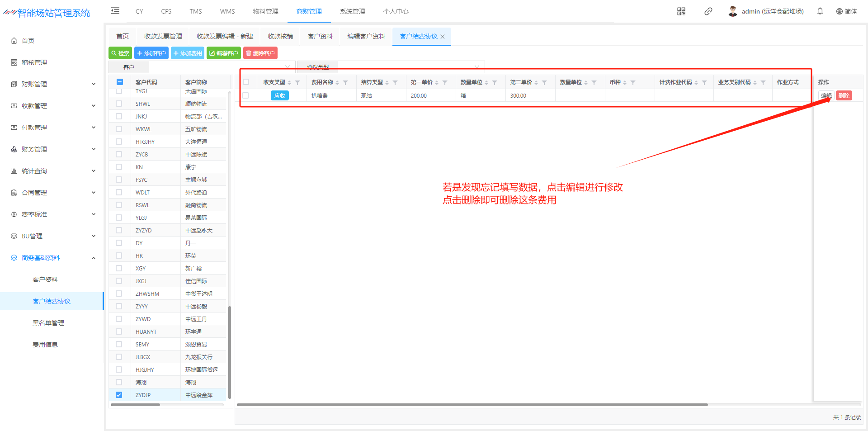Image resolution: width=868 pixels, height=431 pixels.
Task: Check the SHWL customer row checkbox
Action: tap(119, 104)
